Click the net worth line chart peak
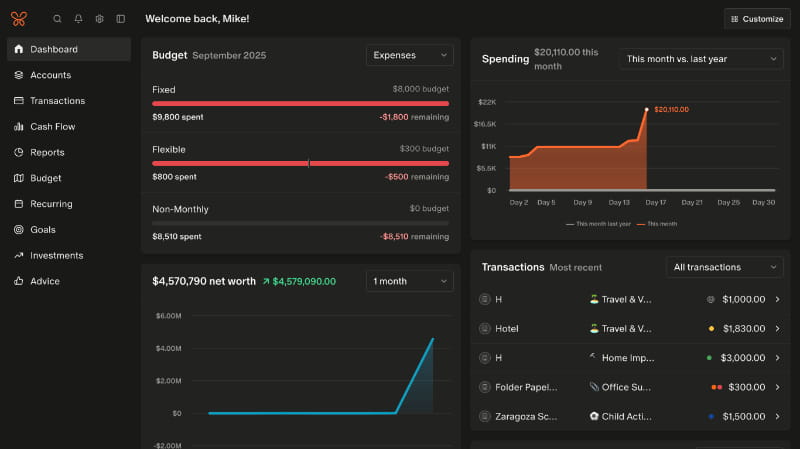The image size is (800, 449). [x=433, y=339]
